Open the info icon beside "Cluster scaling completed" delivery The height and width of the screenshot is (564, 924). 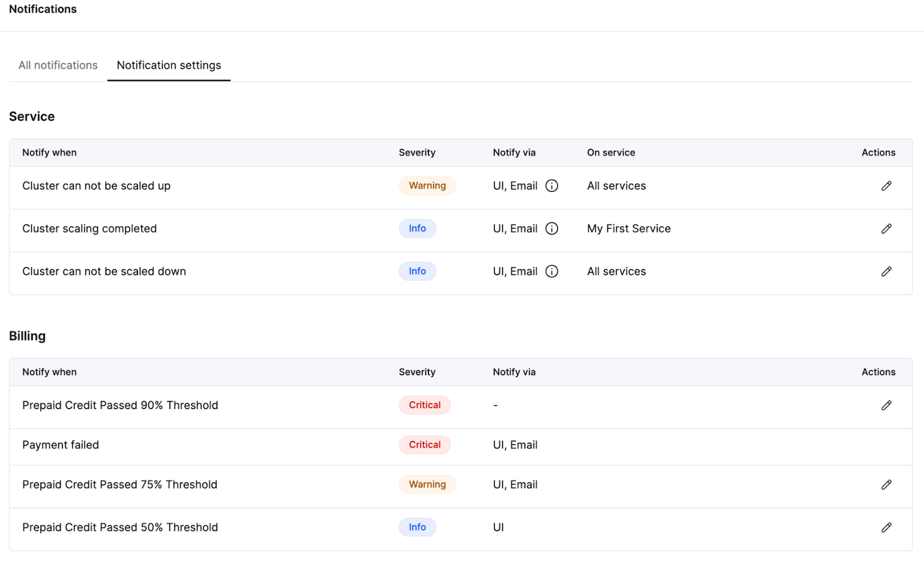(552, 228)
